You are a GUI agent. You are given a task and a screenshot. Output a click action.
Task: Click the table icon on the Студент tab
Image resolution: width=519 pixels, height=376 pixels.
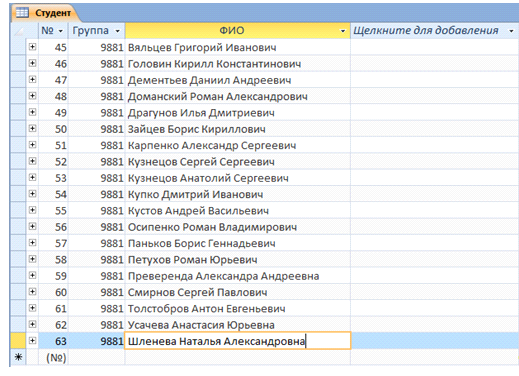tap(23, 13)
